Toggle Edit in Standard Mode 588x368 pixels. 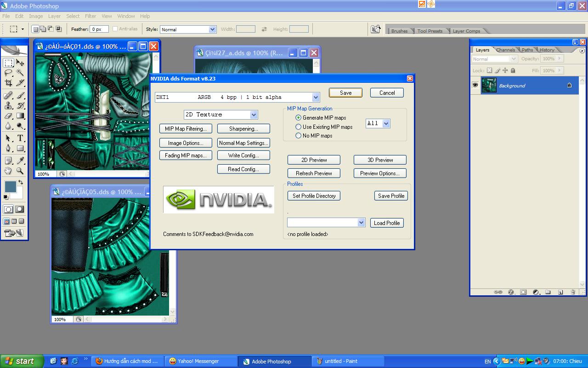8,209
